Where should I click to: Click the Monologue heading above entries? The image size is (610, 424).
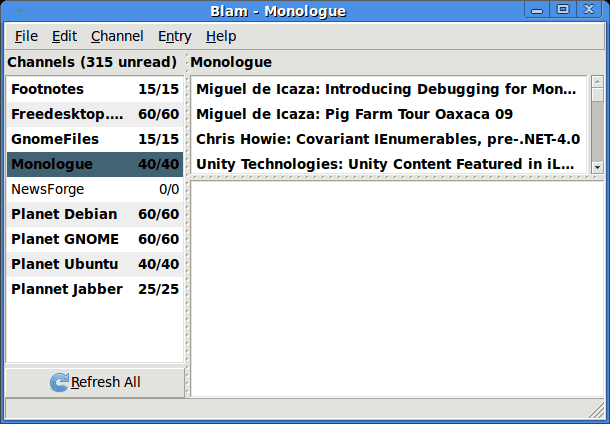pyautogui.click(x=231, y=62)
